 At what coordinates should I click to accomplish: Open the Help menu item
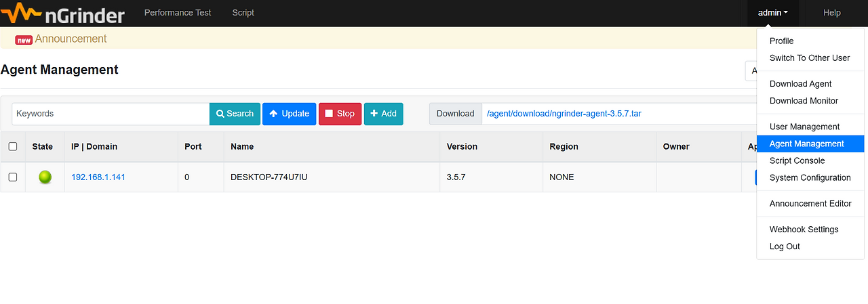click(x=832, y=13)
